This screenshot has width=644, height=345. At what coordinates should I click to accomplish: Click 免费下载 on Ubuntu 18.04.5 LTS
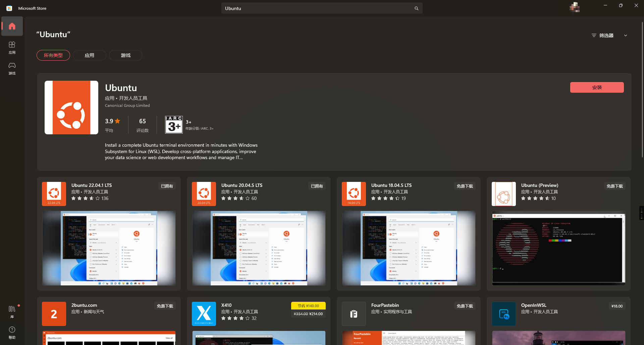pos(465,186)
